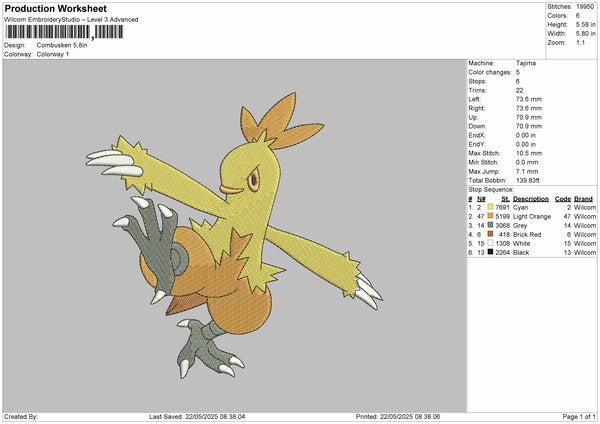Click the 'Brand' column header
This screenshot has width=600, height=424.
click(x=584, y=199)
